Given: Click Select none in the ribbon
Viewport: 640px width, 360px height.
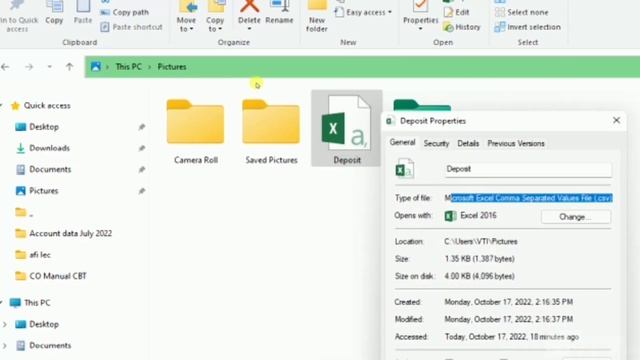Looking at the screenshot, I should coord(522,12).
